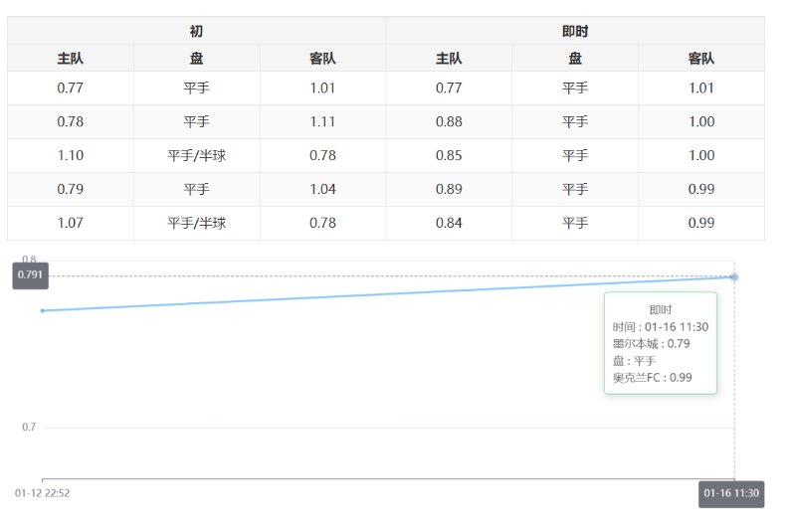Click the 01-16 11:30 x-axis time marker

(731, 494)
